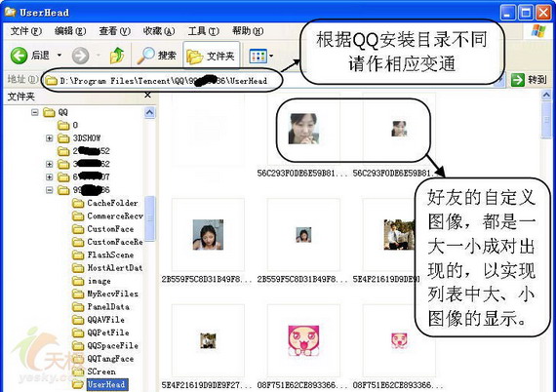Screen dimensions: 556x392
Task: Select the HostAlertDat folder
Action: [107, 267]
